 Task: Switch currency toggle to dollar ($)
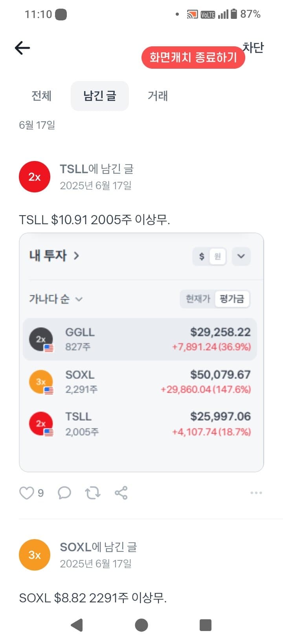[x=202, y=256]
